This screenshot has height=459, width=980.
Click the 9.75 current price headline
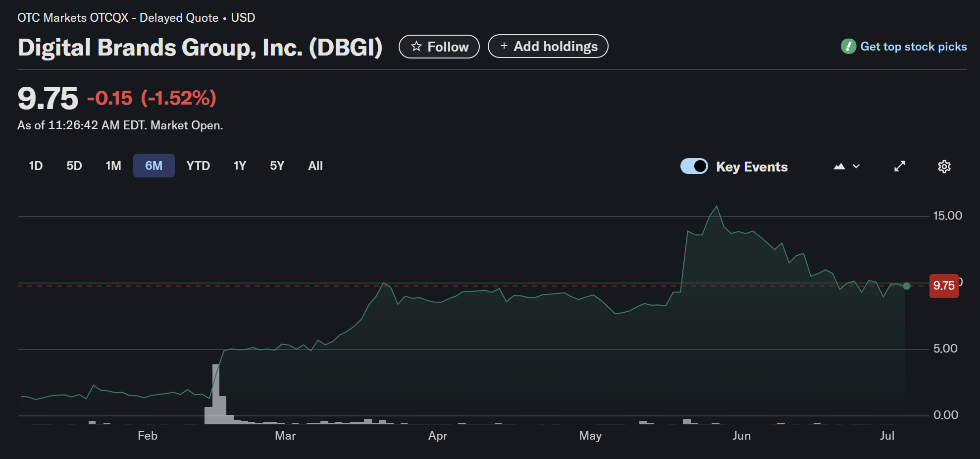(x=48, y=98)
